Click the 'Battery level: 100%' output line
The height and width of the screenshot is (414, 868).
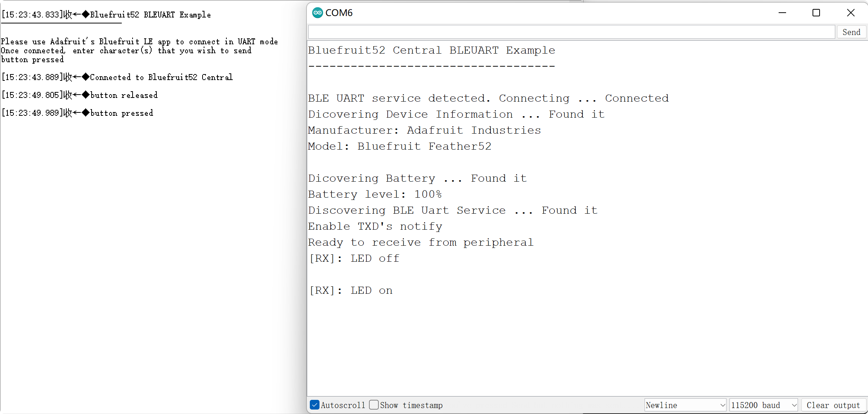pyautogui.click(x=375, y=194)
